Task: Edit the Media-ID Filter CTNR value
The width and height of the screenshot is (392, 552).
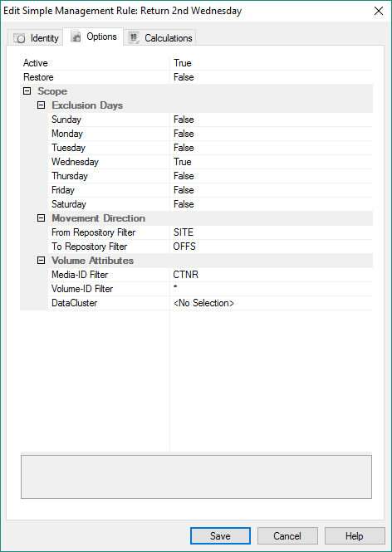Action: (x=272, y=275)
